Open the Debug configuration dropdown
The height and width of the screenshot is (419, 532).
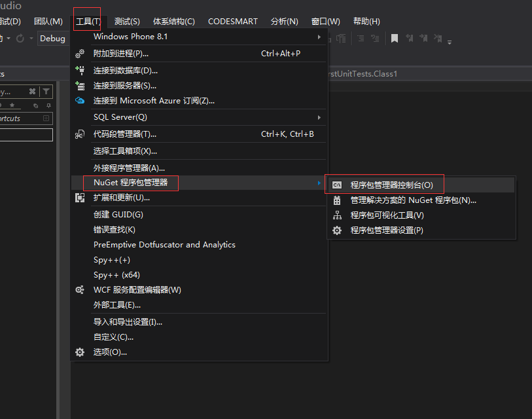point(52,39)
